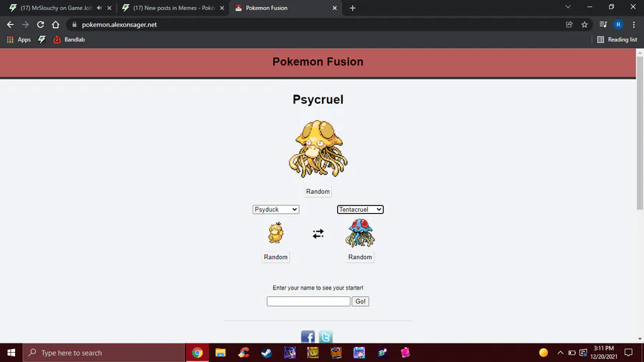Switch to MrSlouchy on Game Jolt tab
This screenshot has width=644, height=362.
(57, 8)
